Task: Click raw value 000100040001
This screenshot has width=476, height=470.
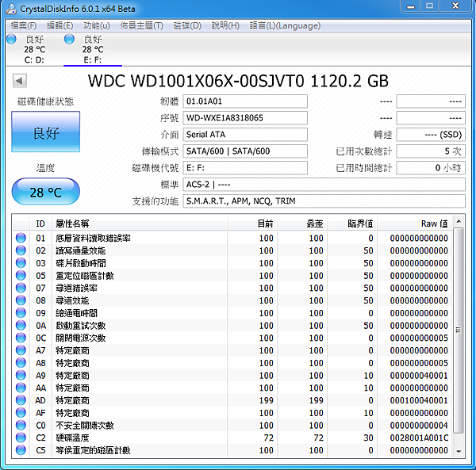Action: point(419,400)
